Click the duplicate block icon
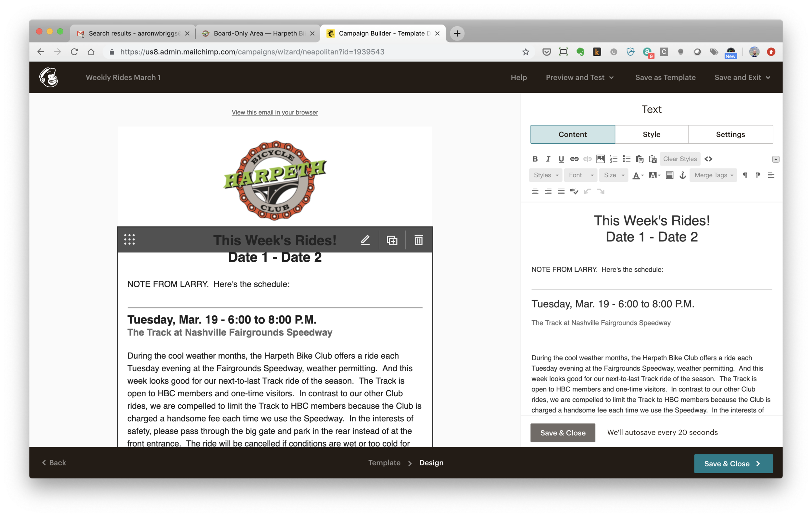Viewport: 812px width, 517px height. click(392, 240)
